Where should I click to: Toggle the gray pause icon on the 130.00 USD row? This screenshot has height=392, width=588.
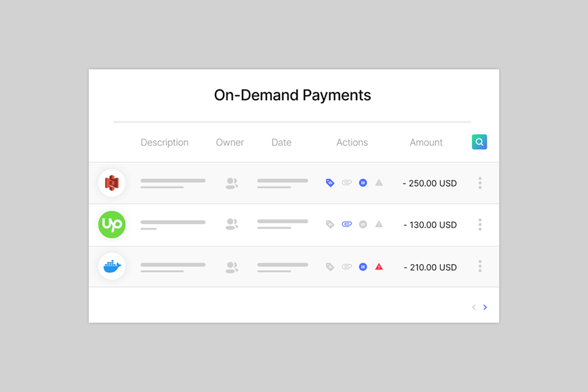tap(363, 224)
